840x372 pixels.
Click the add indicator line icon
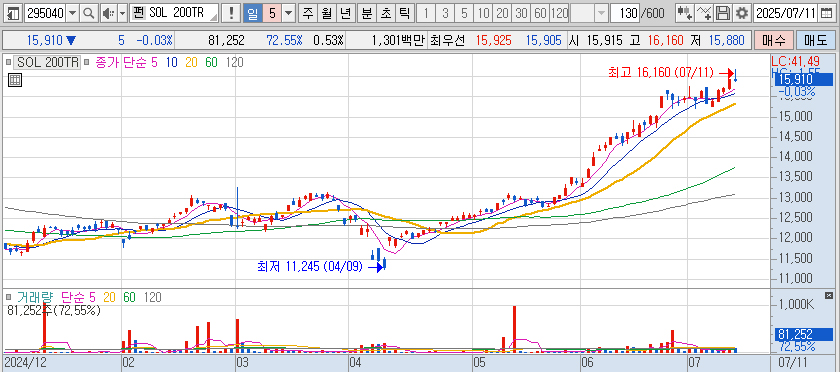pyautogui.click(x=704, y=13)
